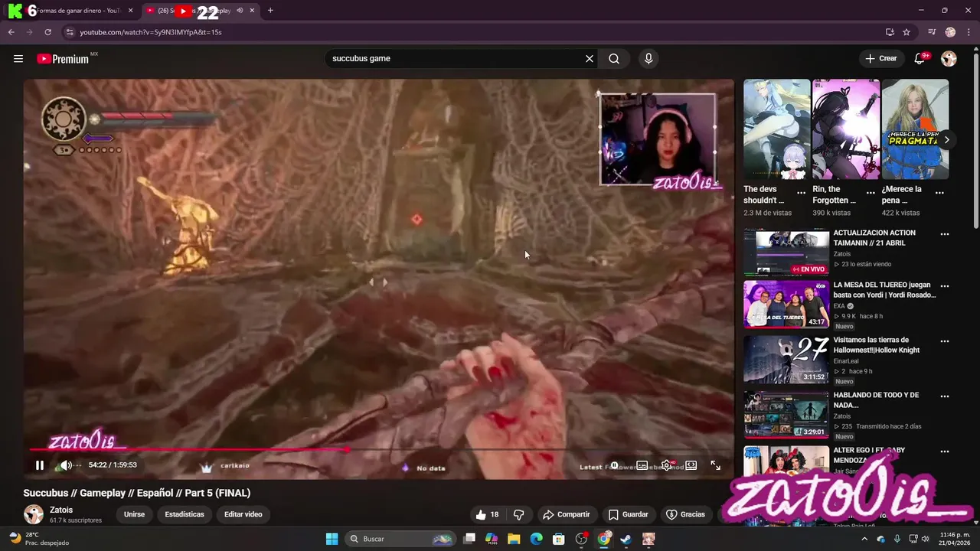The width and height of the screenshot is (980, 551).
Task: Mute the tab via speaker icon
Action: 240,11
